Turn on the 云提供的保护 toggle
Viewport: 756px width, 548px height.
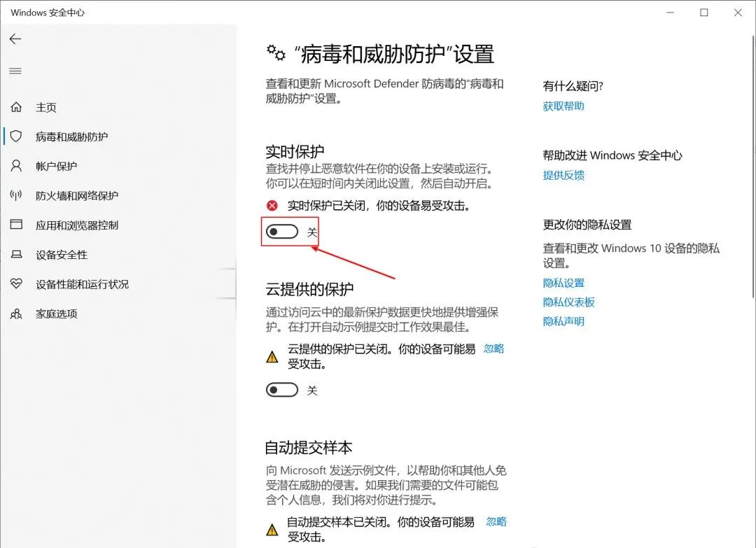282,390
